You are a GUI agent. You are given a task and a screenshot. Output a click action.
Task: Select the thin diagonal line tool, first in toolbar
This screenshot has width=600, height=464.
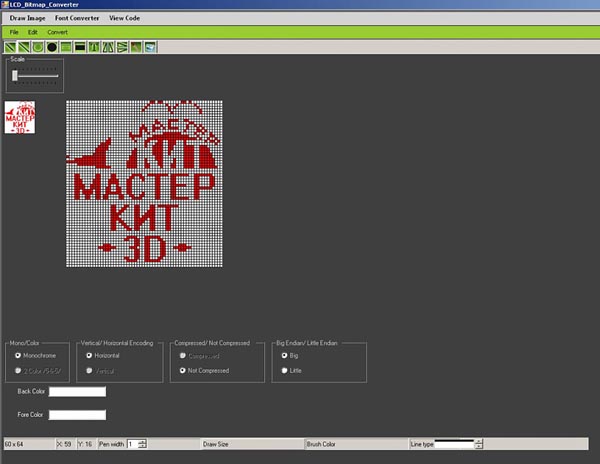(x=10, y=47)
